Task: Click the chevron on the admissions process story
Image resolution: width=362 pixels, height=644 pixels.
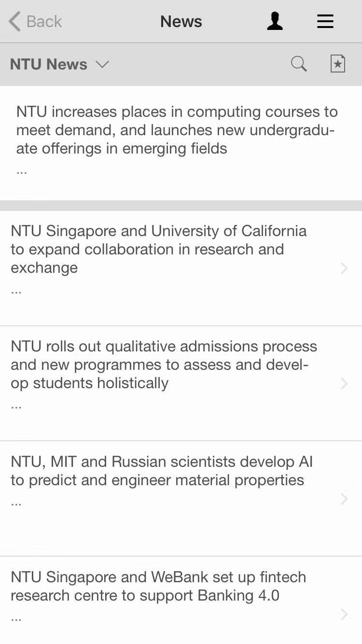Action: [x=344, y=383]
